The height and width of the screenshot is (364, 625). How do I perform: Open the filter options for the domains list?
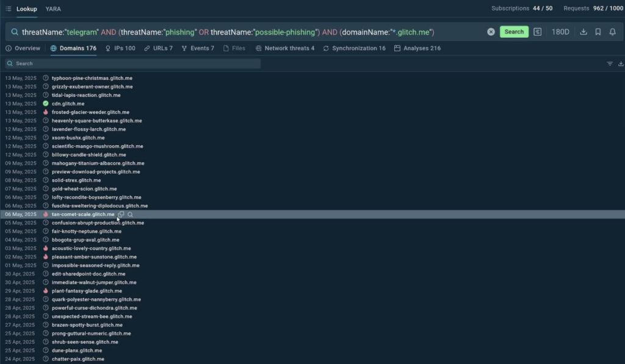tap(609, 63)
